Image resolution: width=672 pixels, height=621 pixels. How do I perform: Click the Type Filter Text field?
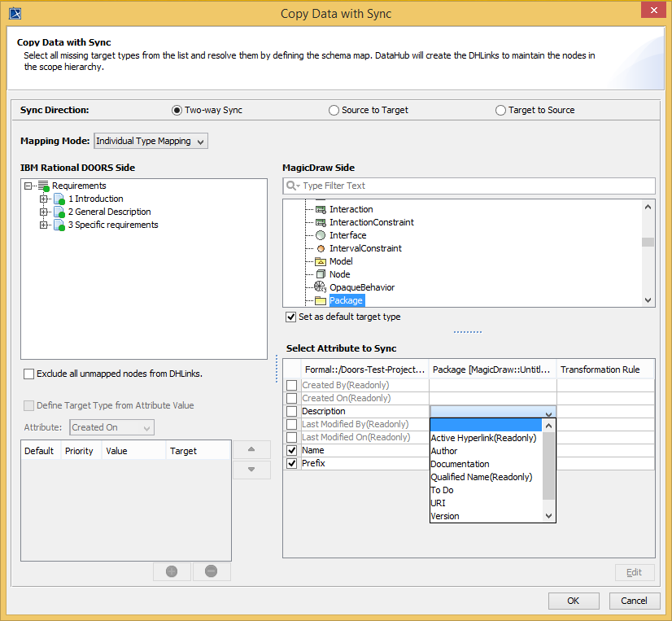coord(472,186)
